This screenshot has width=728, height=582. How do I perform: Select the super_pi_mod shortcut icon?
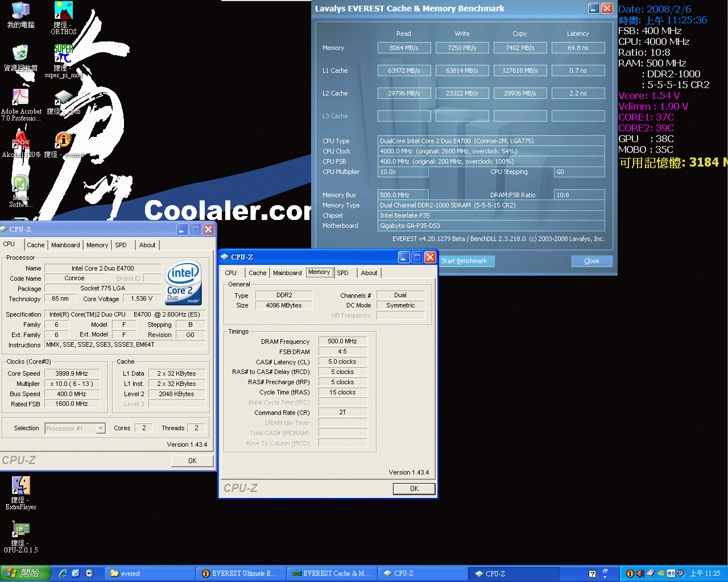pyautogui.click(x=64, y=61)
